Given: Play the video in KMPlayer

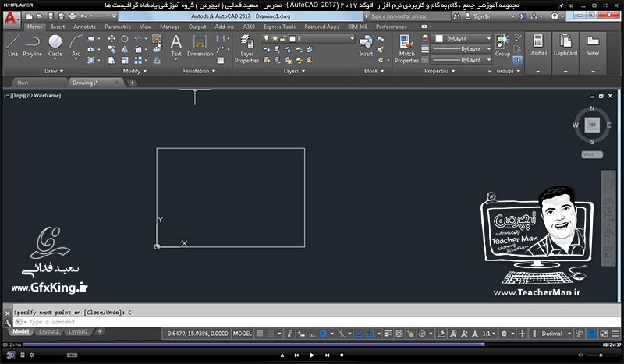Looking at the screenshot, I should (x=311, y=355).
